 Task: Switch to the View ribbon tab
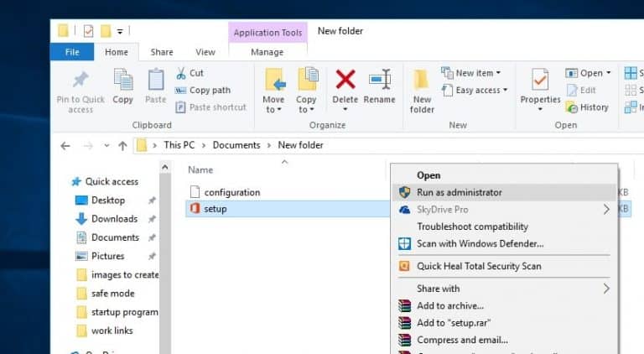pyautogui.click(x=205, y=52)
